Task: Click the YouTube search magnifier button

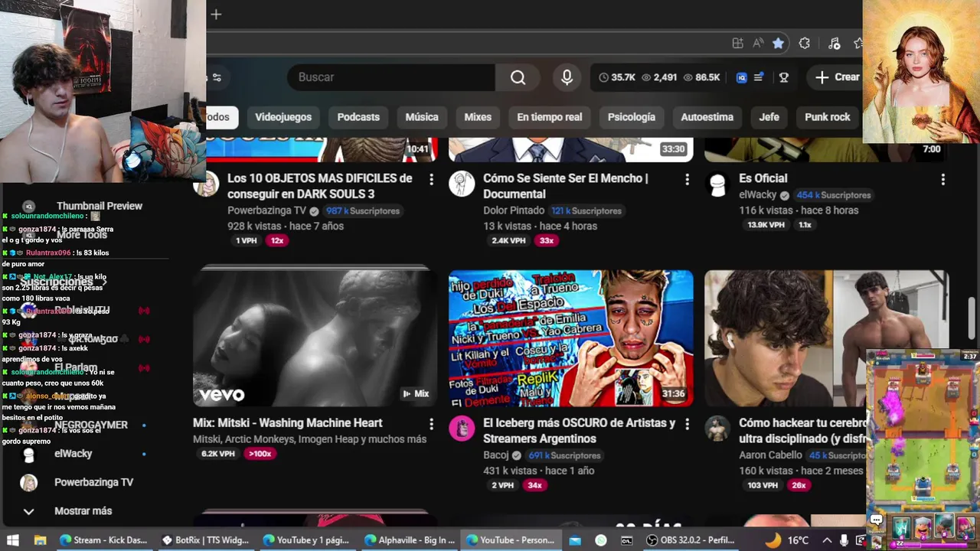Action: pos(518,77)
